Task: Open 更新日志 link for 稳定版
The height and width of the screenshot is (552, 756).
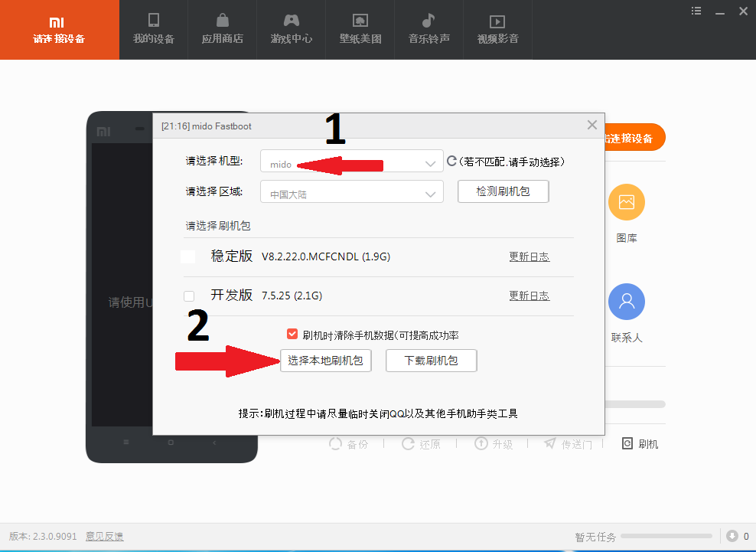Action: (x=529, y=256)
